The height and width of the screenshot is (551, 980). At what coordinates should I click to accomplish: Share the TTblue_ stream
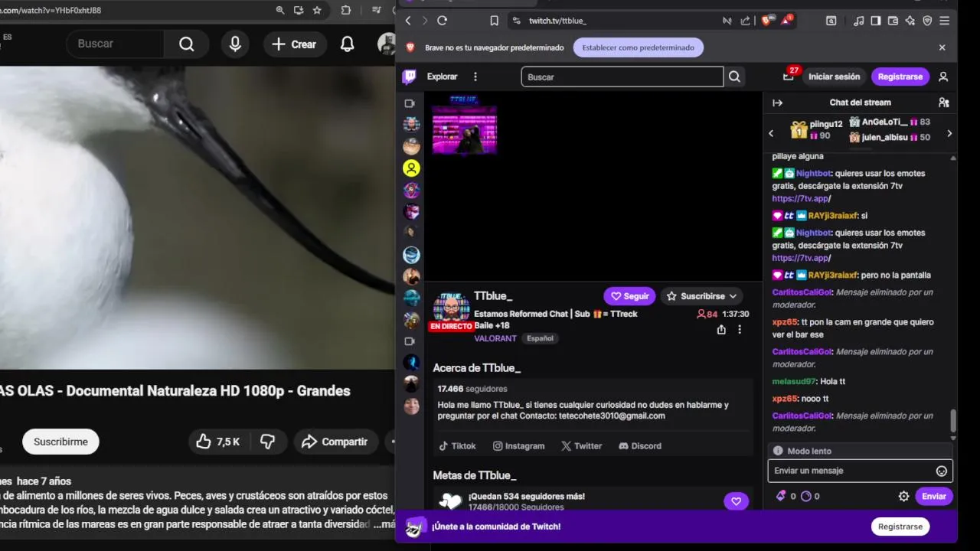pos(721,330)
